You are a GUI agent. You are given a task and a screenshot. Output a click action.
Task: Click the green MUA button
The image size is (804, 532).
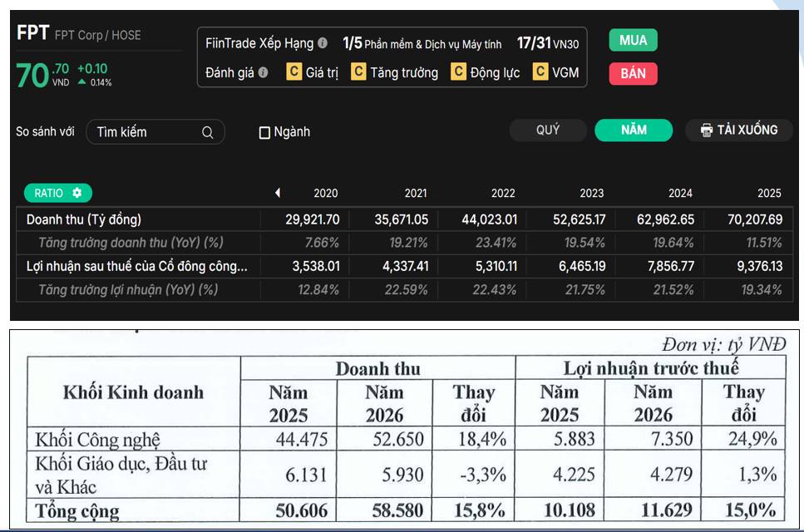634,40
